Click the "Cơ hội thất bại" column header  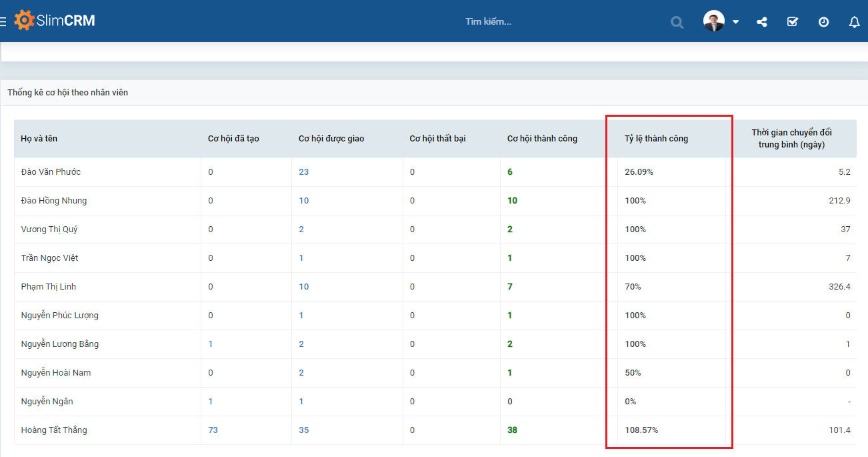[x=437, y=139]
